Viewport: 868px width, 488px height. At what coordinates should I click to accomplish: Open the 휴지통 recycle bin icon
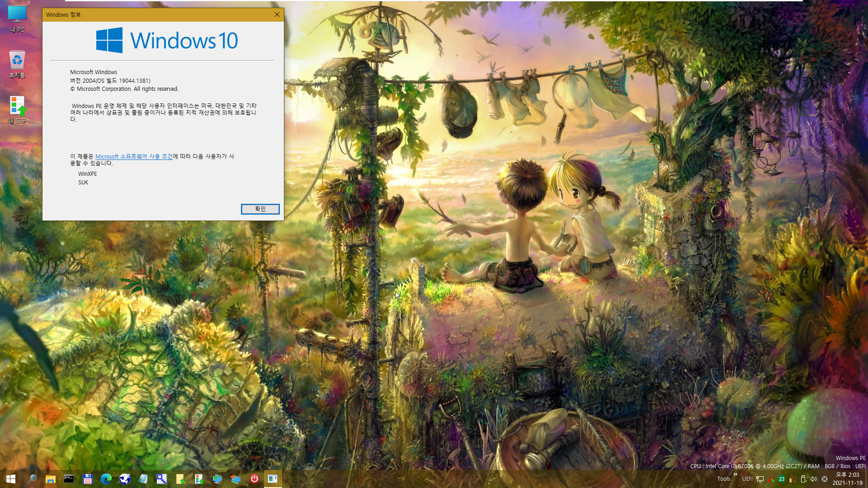point(17,64)
